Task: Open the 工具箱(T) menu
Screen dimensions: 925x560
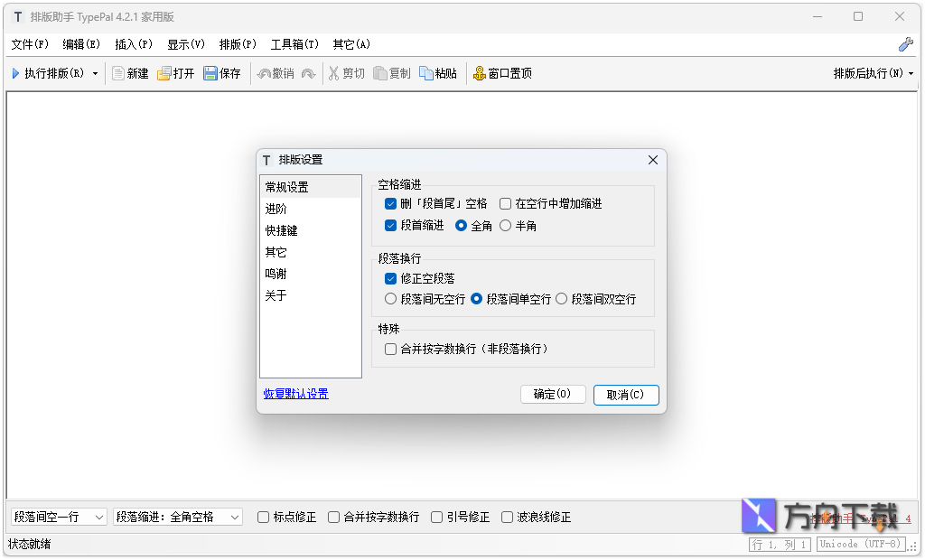Action: click(294, 44)
